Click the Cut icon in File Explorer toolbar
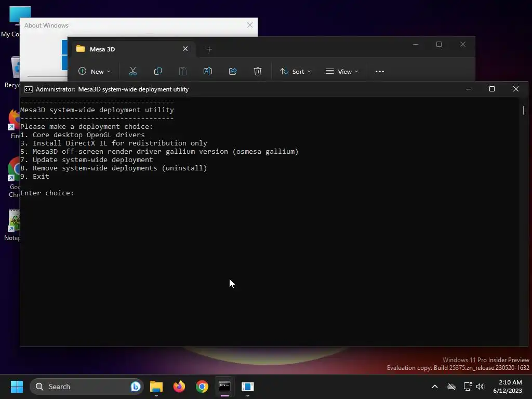The height and width of the screenshot is (399, 532). (132, 71)
